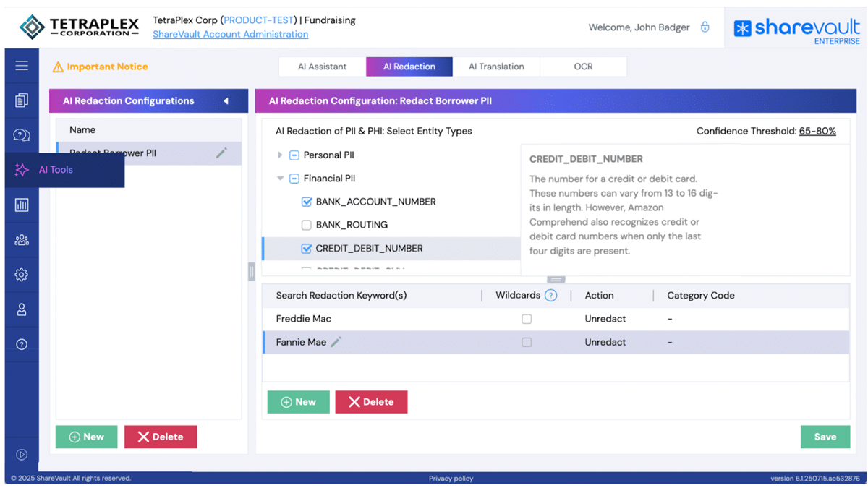Image resolution: width=868 pixels, height=488 pixels.
Task: Open the Privacy policy link
Action: pyautogui.click(x=451, y=478)
